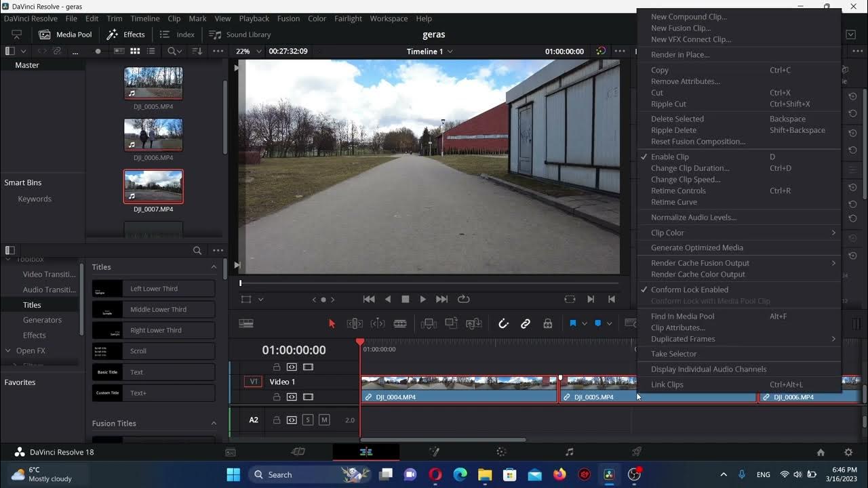Select the Blade Edit Mode tool
868x488 pixels.
[x=400, y=324]
